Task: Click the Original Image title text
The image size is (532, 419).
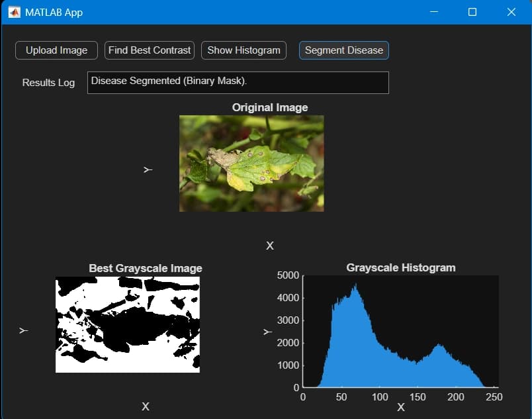Action: pyautogui.click(x=269, y=107)
